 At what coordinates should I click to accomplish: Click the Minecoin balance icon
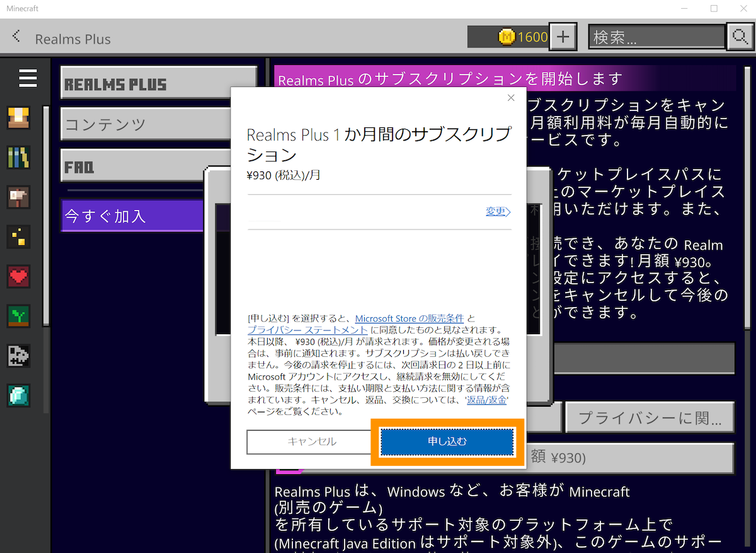coord(508,37)
